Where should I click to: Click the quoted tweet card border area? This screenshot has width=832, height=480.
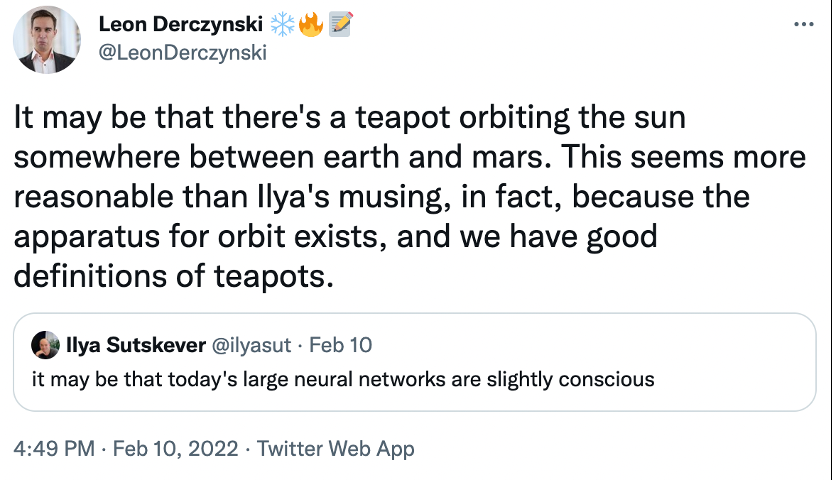pos(414,362)
